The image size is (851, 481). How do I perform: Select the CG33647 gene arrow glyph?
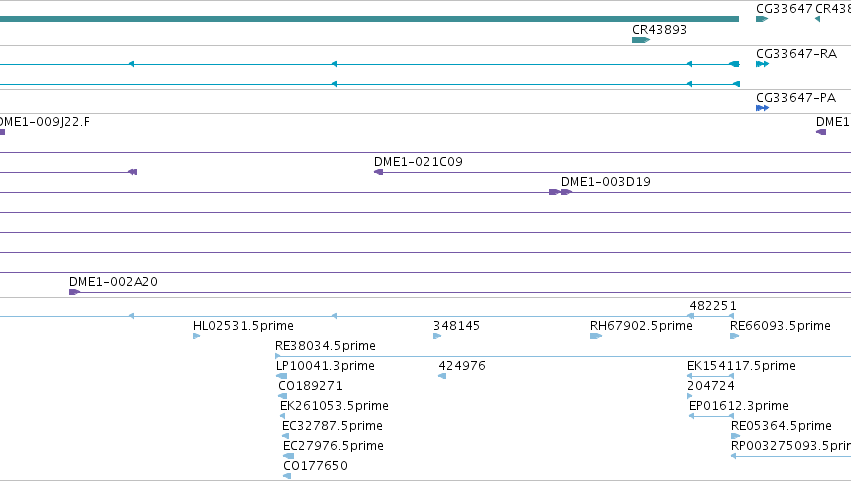click(x=762, y=19)
